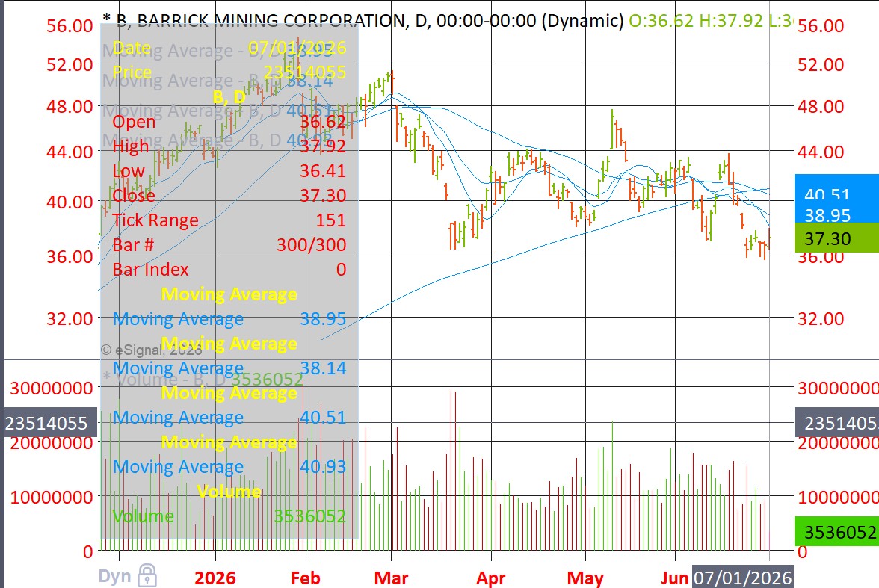The image size is (879, 588).
Task: Click the 52.00 label on the right price axis
Action: tap(821, 64)
